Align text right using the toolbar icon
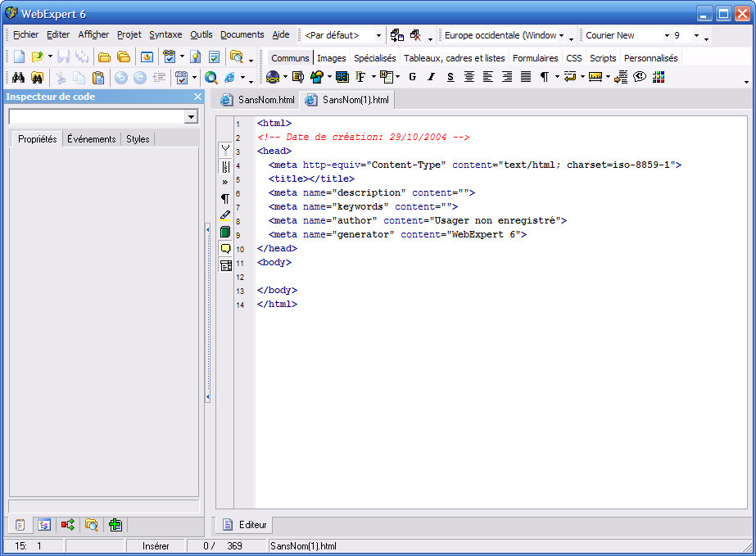 point(507,77)
